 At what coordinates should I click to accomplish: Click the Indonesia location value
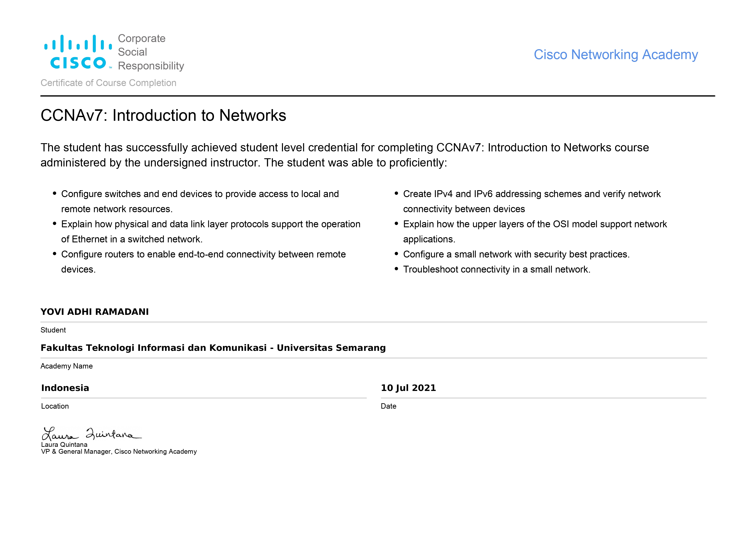(x=65, y=388)
